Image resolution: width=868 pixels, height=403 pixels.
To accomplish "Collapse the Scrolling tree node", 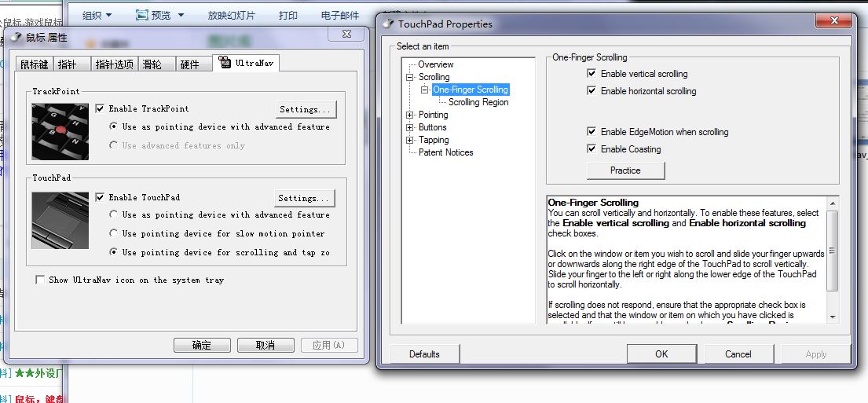I will click(409, 77).
